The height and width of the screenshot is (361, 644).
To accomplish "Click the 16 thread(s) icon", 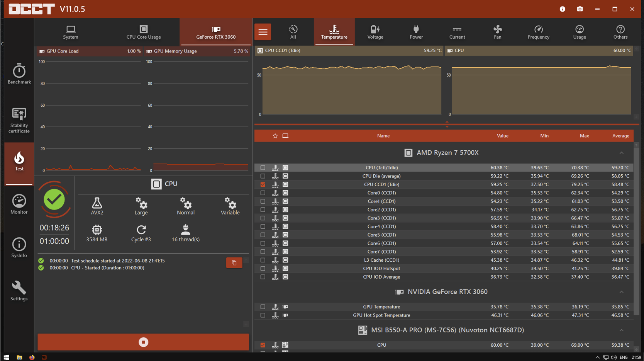I will (x=186, y=233).
